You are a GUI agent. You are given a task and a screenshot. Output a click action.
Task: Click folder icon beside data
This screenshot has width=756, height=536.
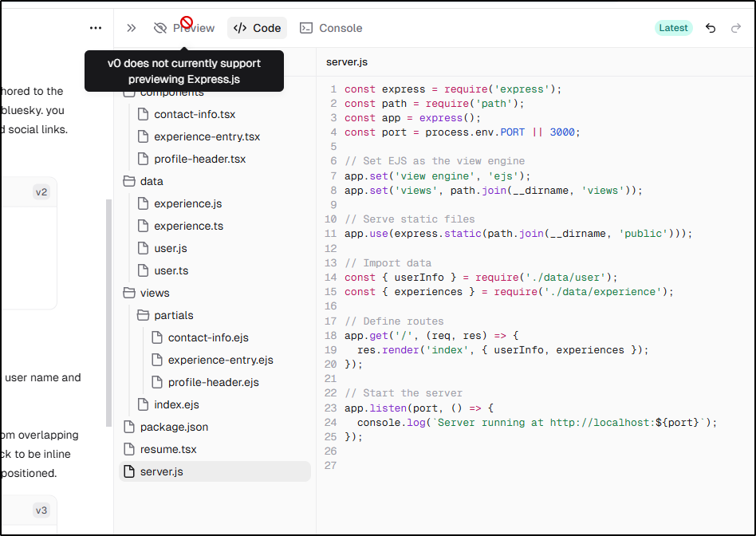pos(128,181)
